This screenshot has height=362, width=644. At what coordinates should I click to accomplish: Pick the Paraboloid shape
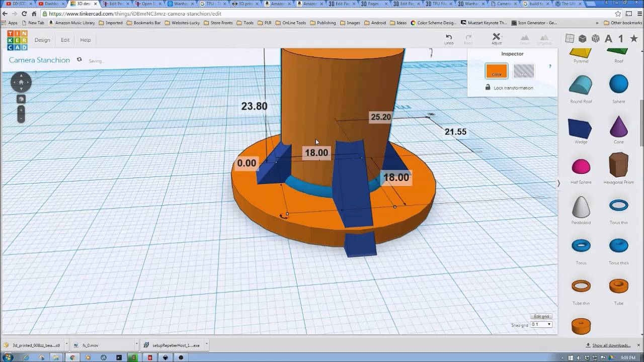[581, 206]
